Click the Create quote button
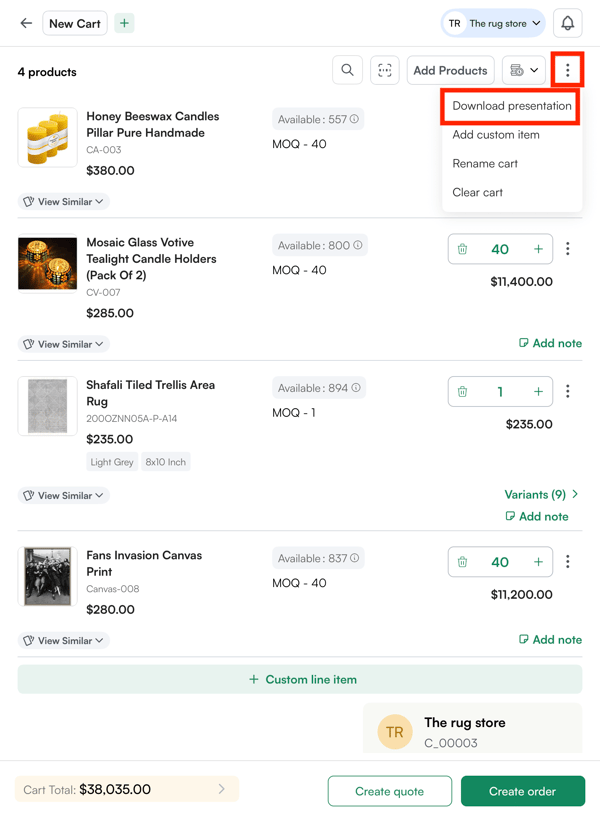The width and height of the screenshot is (600, 821). 389,791
